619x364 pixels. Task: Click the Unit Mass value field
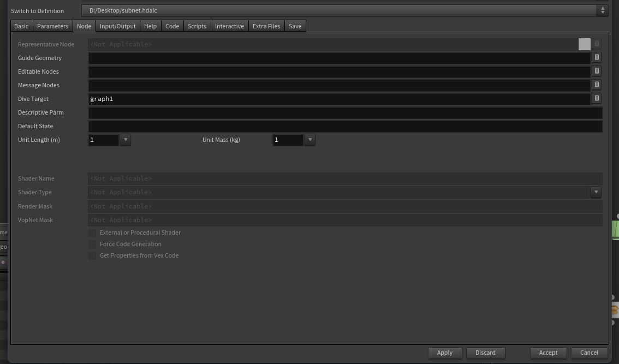[288, 140]
